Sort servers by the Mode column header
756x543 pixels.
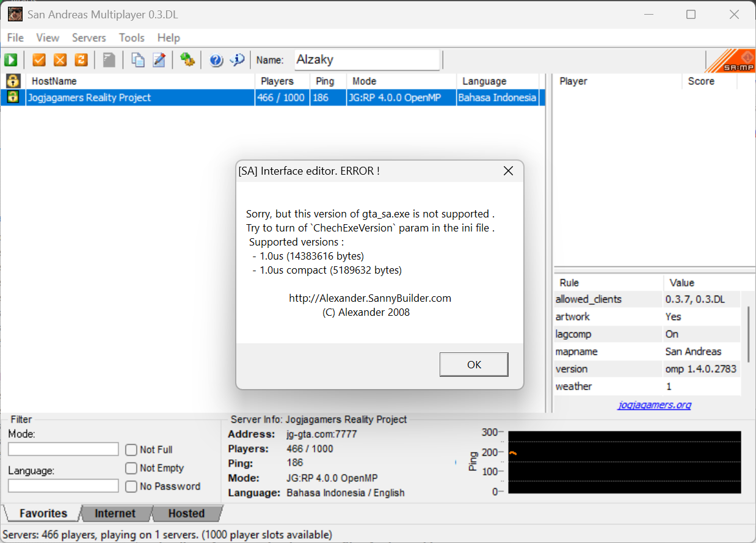[401, 81]
